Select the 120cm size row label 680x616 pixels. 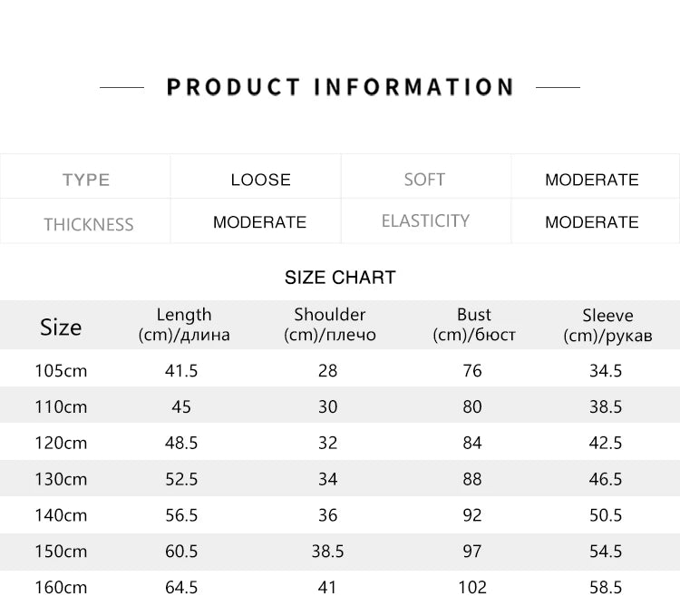61,443
